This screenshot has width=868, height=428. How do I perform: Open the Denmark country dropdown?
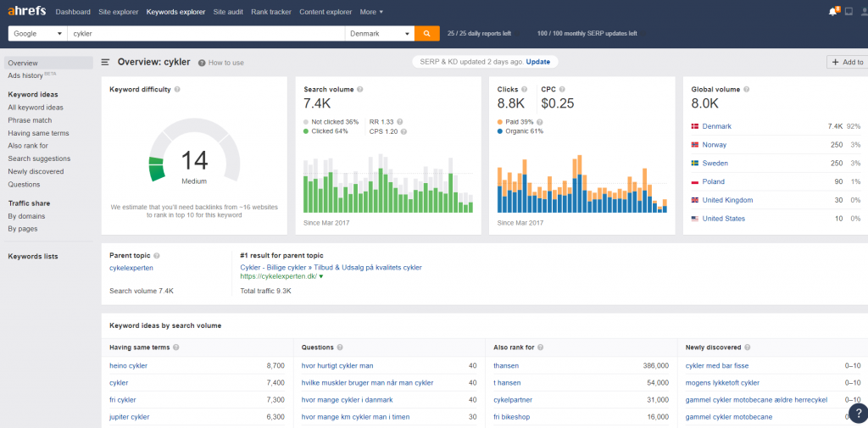[380, 33]
